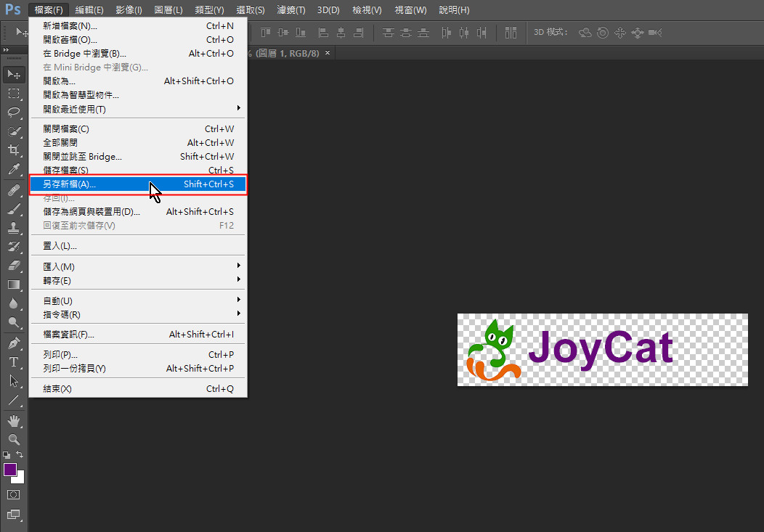The image size is (764, 532).
Task: Select the Dodge tool
Action: tap(14, 322)
